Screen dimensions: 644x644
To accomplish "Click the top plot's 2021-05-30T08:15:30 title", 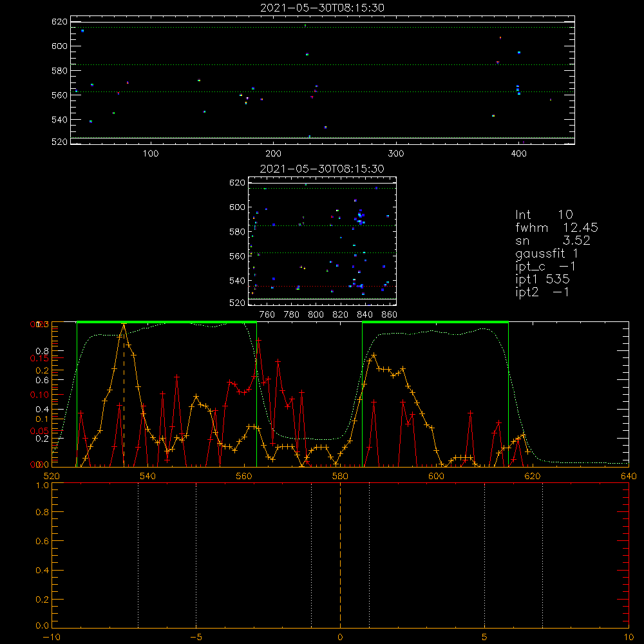I will click(322, 8).
